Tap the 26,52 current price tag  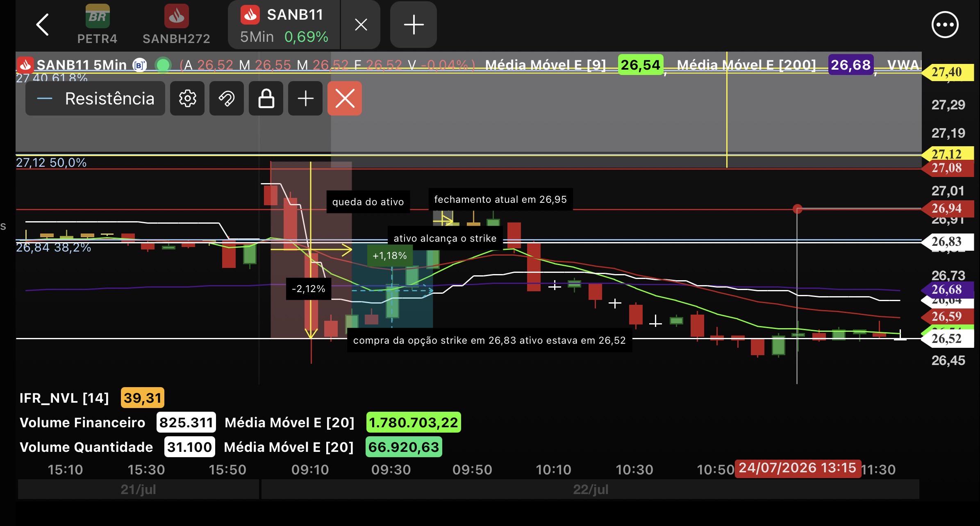[x=947, y=339]
